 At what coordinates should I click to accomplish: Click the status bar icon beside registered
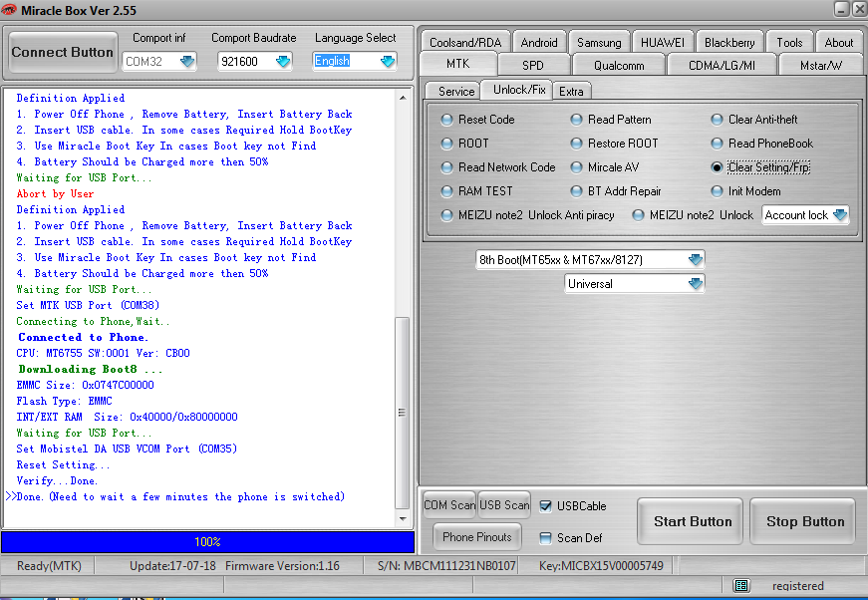pyautogui.click(x=741, y=585)
